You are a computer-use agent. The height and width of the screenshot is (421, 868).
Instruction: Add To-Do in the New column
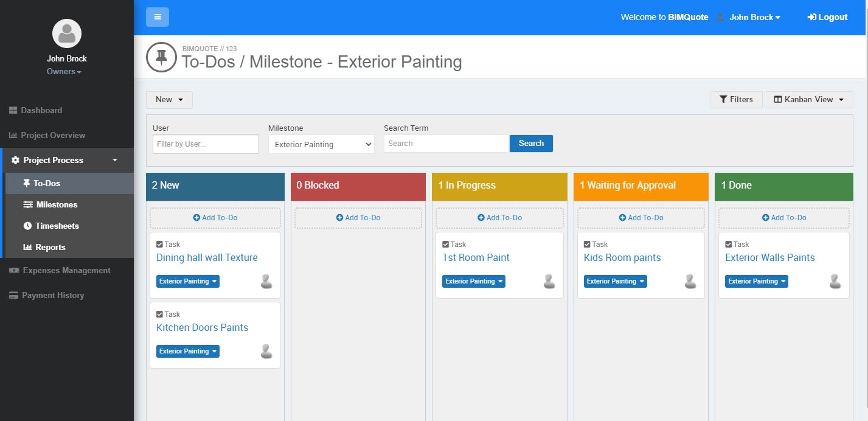215,218
